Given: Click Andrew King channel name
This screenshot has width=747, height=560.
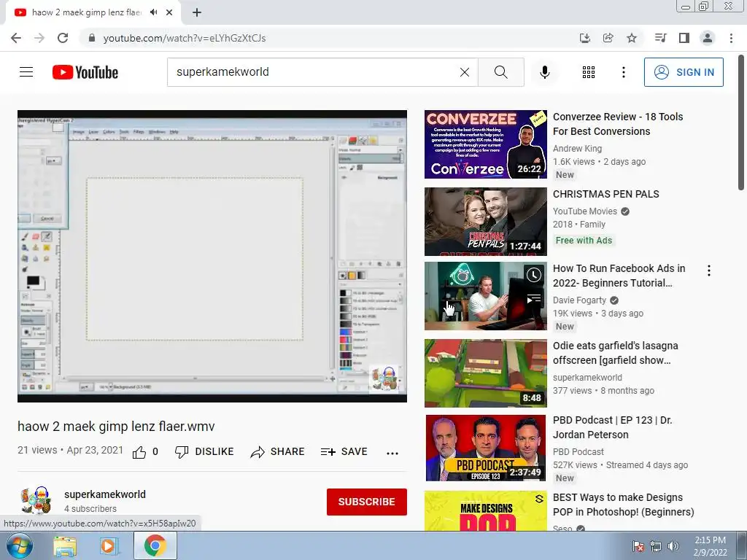Looking at the screenshot, I should (x=577, y=149).
